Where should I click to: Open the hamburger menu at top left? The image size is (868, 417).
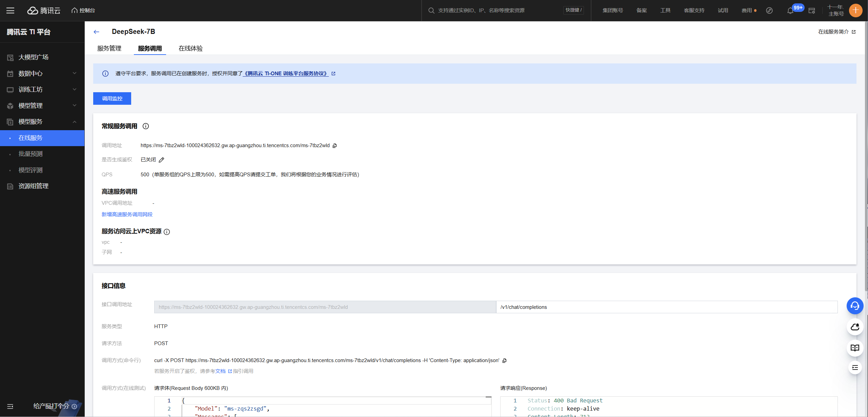11,11
